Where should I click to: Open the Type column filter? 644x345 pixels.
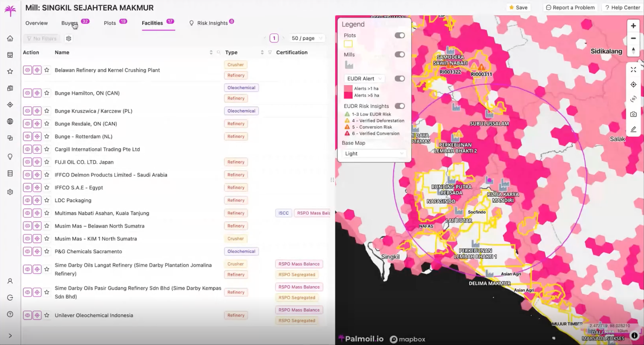click(x=270, y=52)
